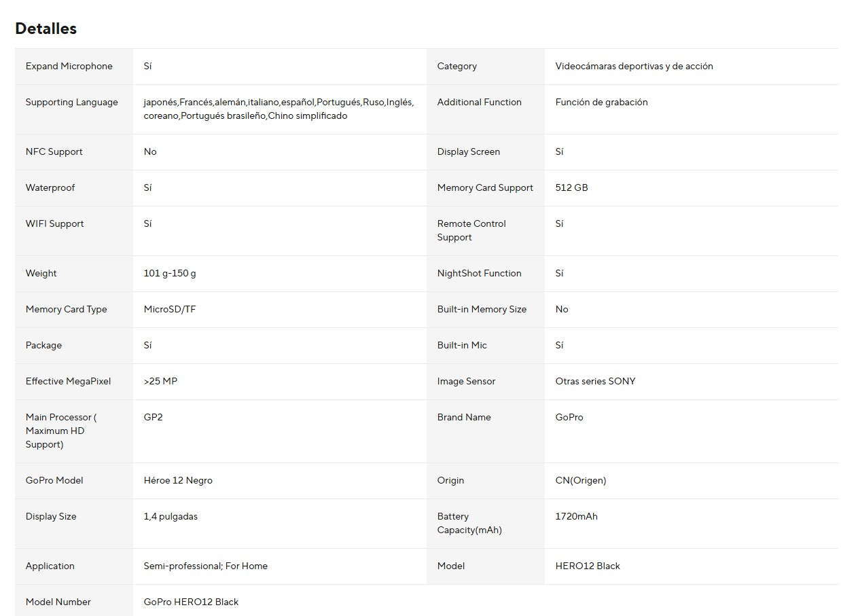Click the NightShot Function label
Image resolution: width=841 pixels, height=616 pixels.
click(x=479, y=273)
